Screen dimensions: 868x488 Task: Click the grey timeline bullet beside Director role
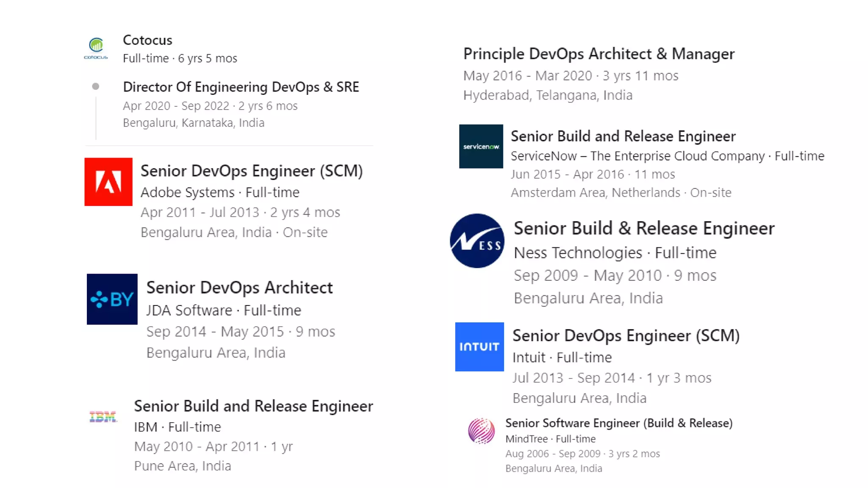point(96,86)
